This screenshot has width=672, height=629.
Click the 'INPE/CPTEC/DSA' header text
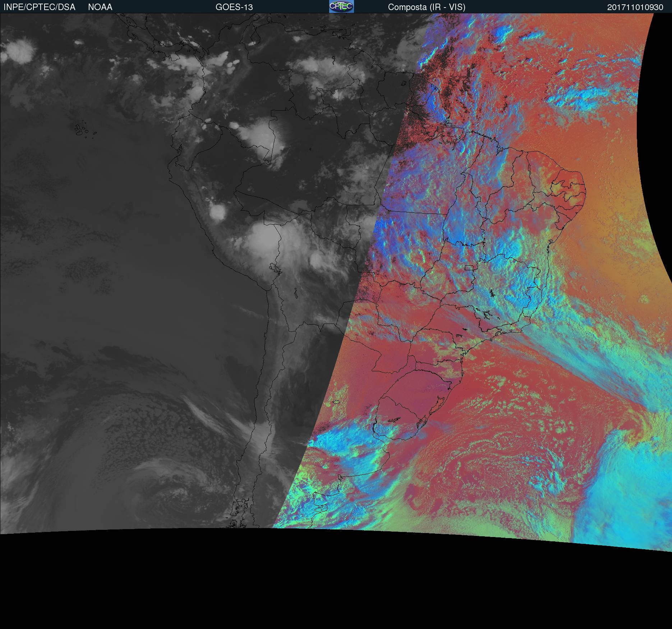[40, 7]
